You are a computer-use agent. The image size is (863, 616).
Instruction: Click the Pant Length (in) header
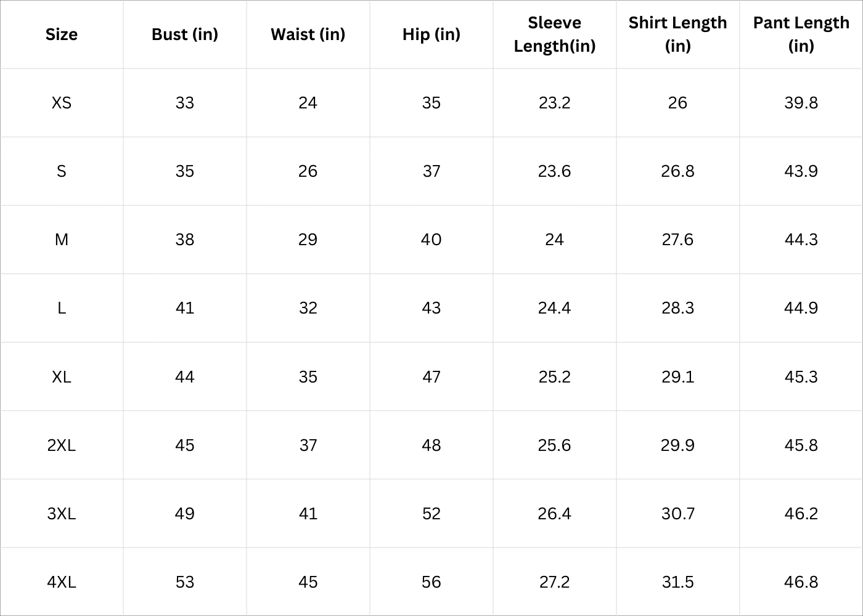pyautogui.click(x=801, y=34)
